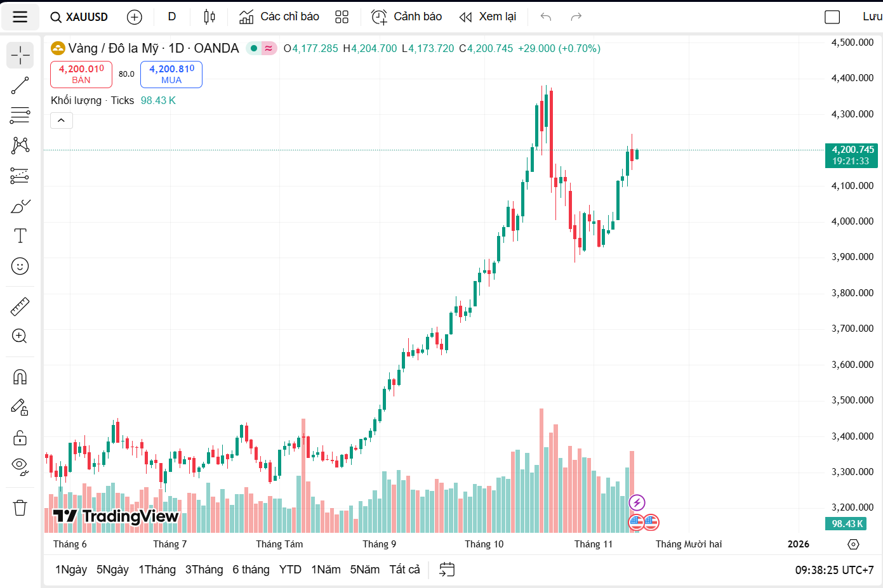This screenshot has width=883, height=588.
Task: Open the hamburger main menu
Action: pyautogui.click(x=20, y=16)
